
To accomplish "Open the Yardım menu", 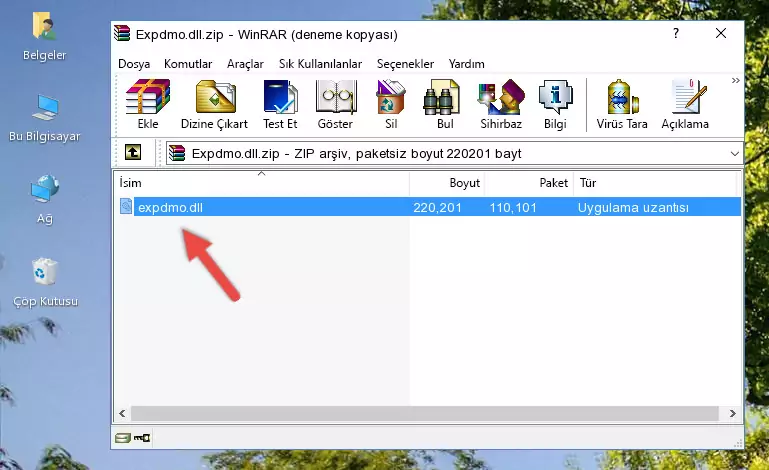I will [466, 64].
